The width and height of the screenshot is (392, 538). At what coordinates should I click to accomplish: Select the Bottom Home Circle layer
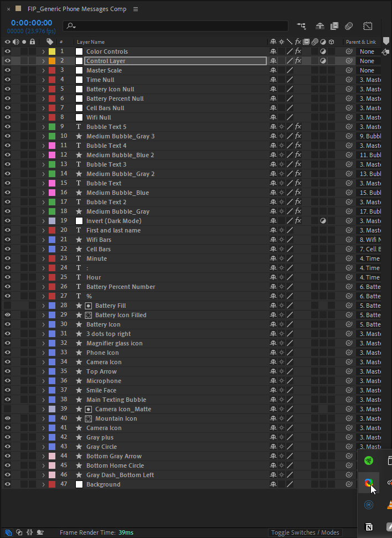coord(115,465)
